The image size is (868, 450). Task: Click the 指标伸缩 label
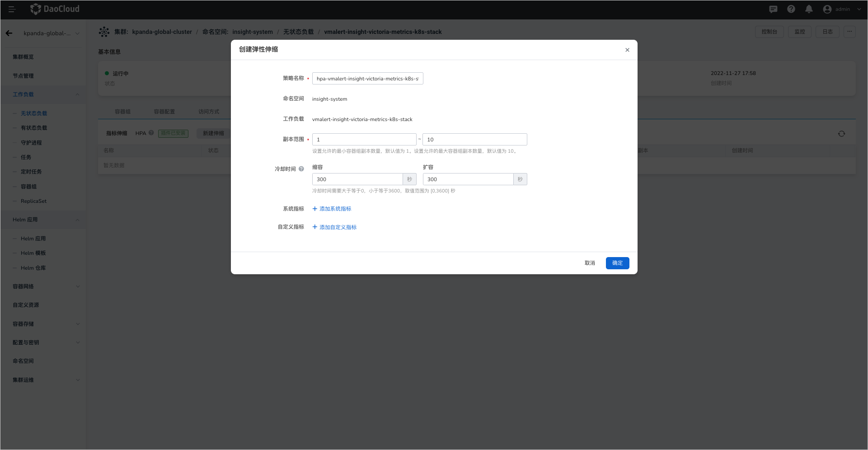117,133
